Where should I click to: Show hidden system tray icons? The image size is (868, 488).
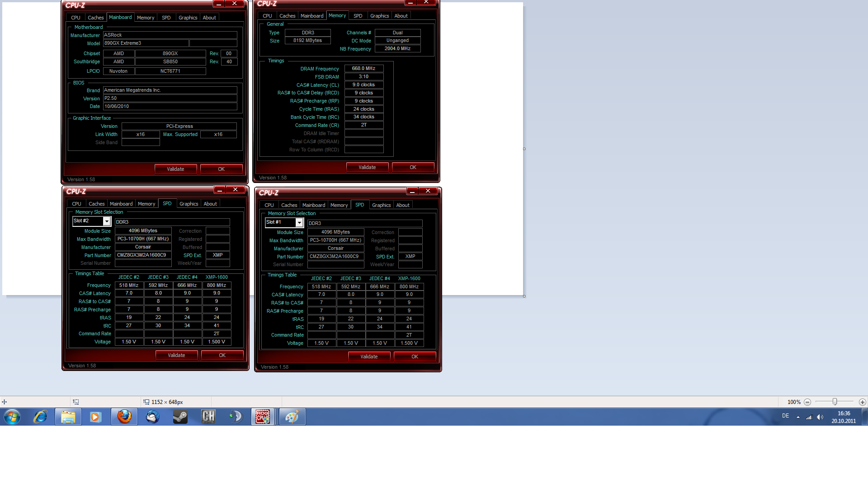click(x=798, y=417)
